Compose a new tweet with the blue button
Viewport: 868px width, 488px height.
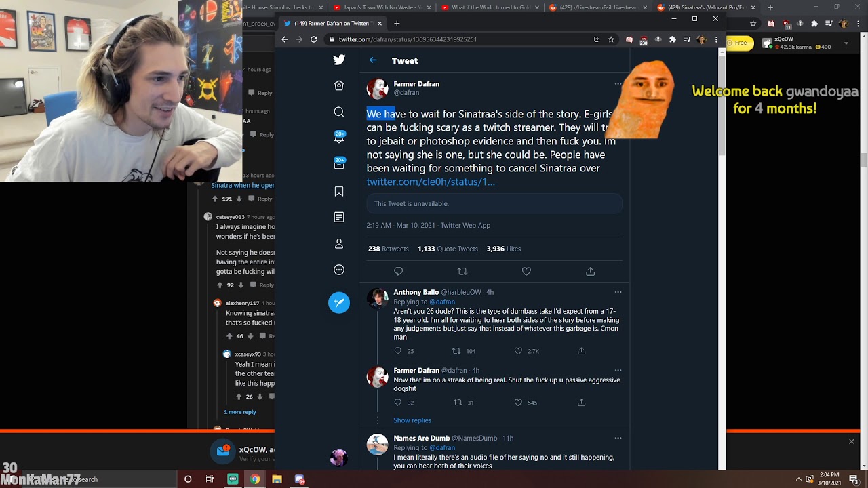339,302
